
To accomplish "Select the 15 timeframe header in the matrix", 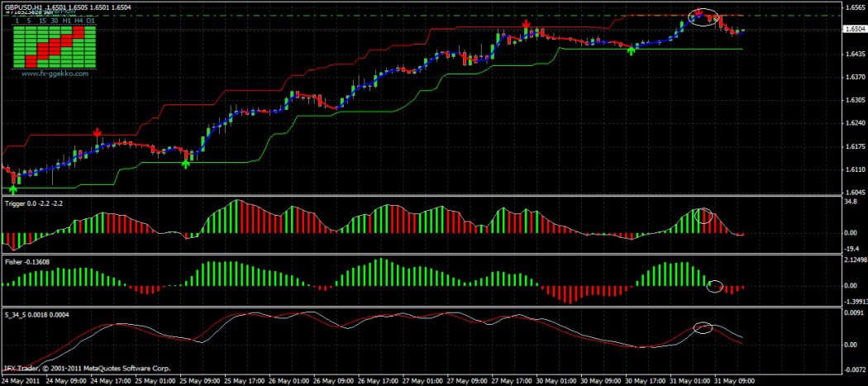I will click(x=41, y=20).
